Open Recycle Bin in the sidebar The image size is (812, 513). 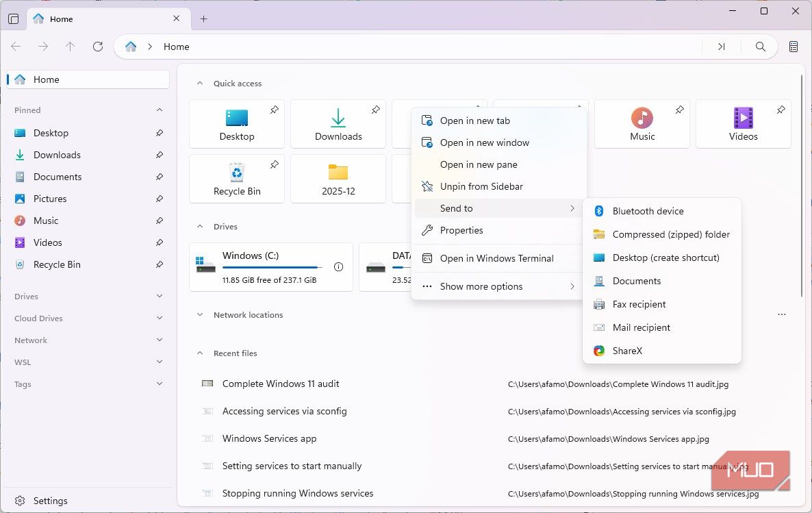[x=88, y=264]
